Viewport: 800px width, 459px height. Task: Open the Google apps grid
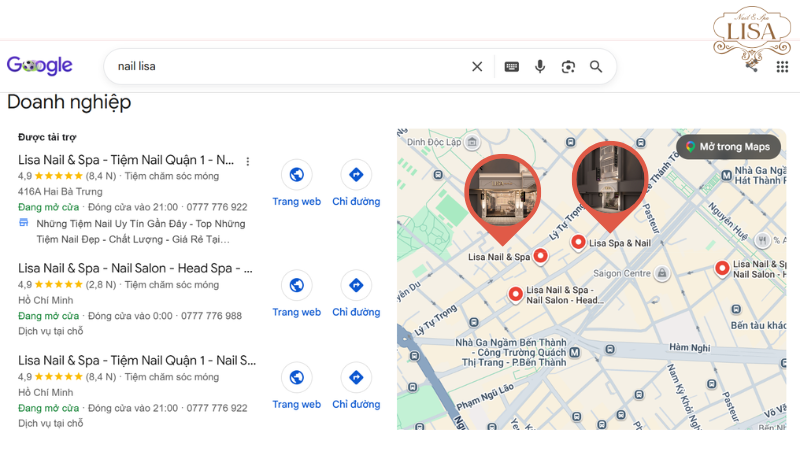pyautogui.click(x=782, y=67)
